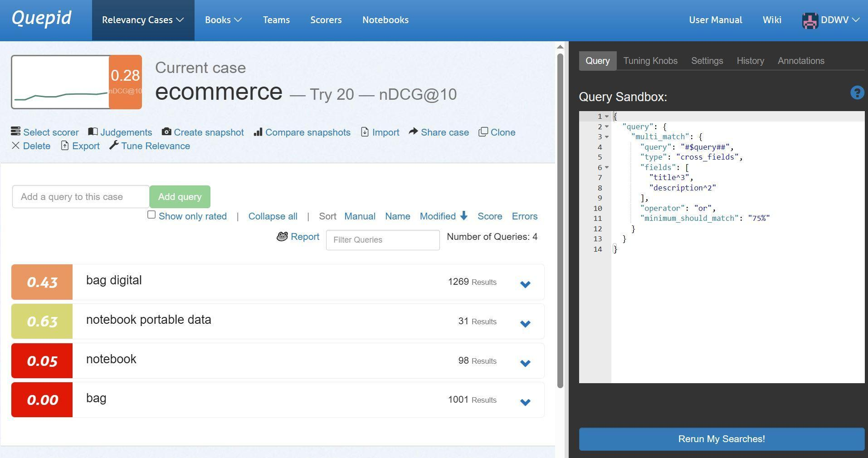Expand the notebook portable data query

click(x=525, y=324)
